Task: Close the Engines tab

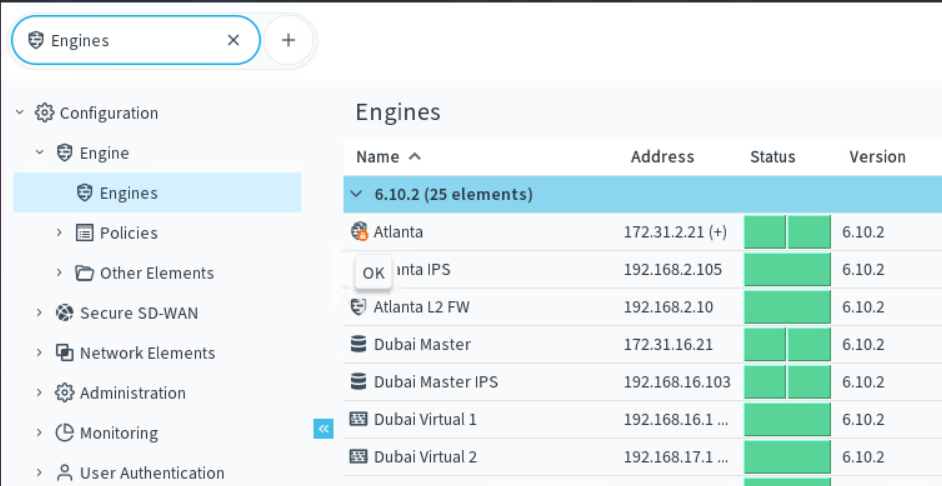Action: point(233,40)
